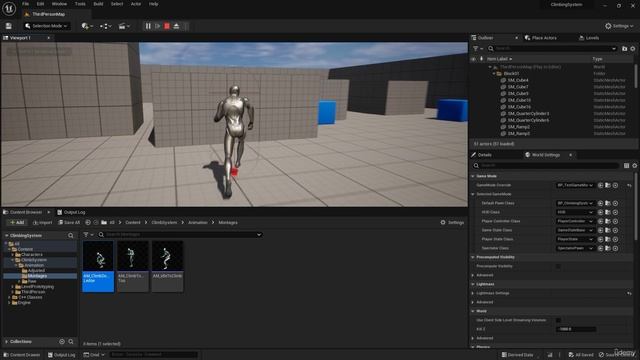Open the Help menu

pyautogui.click(x=153, y=4)
